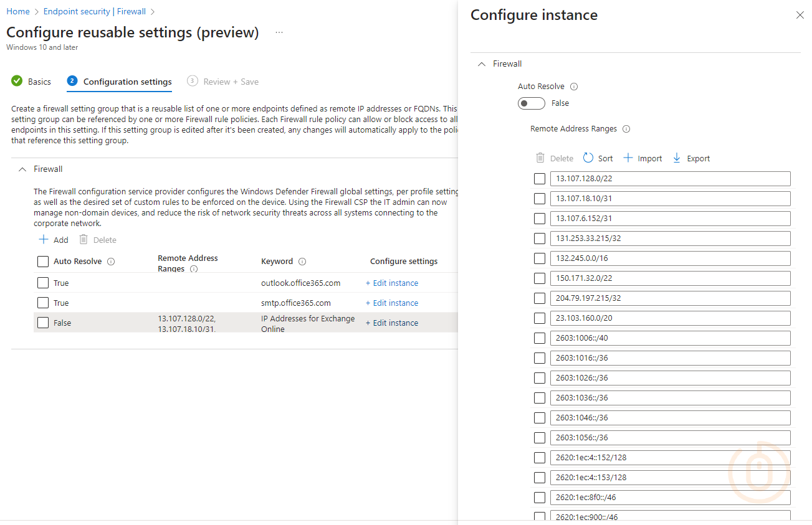
Task: Click the Sort icon in the address toolbar
Action: (x=588, y=158)
